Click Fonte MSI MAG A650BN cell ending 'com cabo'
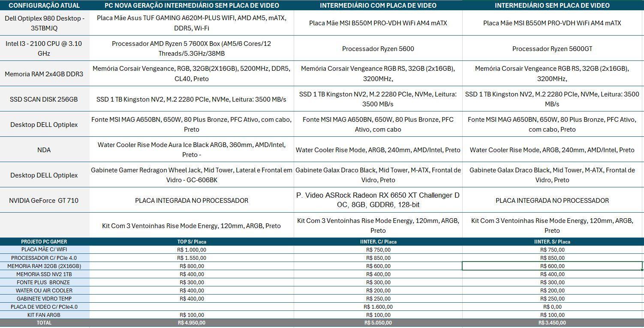Viewport: 644px width, 328px height. [x=378, y=124]
